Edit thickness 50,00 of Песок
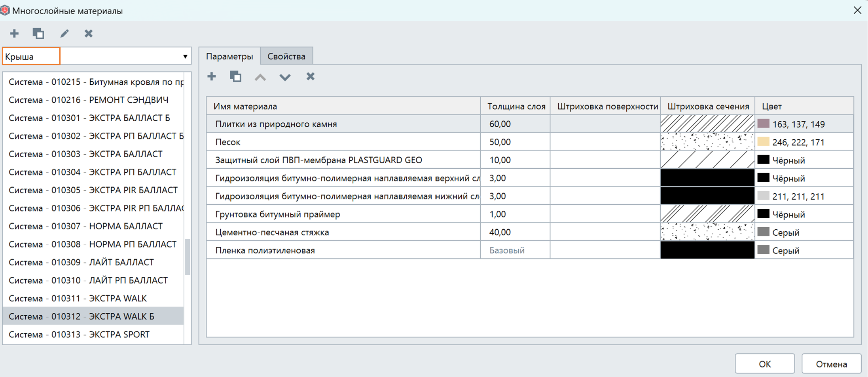 [515, 142]
